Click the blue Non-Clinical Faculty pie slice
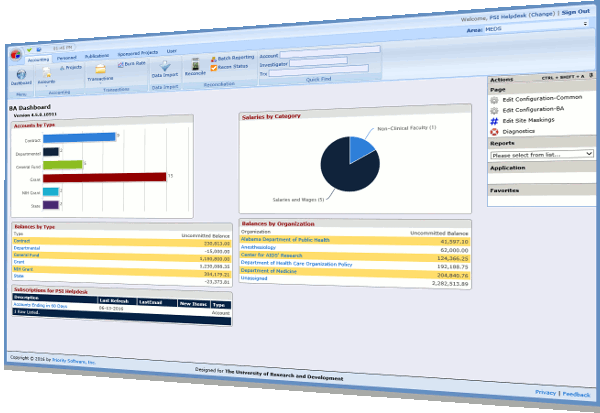Viewport: 600px width, 413px height. (360, 147)
